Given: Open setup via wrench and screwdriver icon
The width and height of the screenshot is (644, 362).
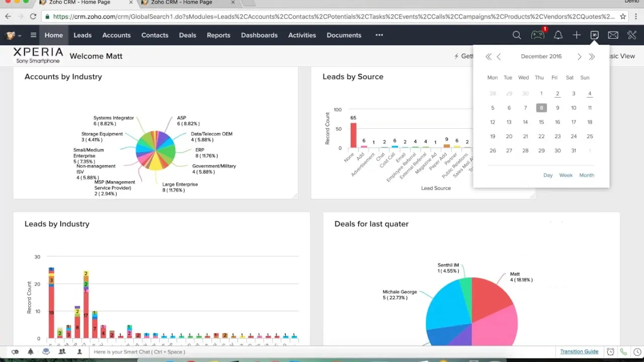Looking at the screenshot, I should (632, 35).
